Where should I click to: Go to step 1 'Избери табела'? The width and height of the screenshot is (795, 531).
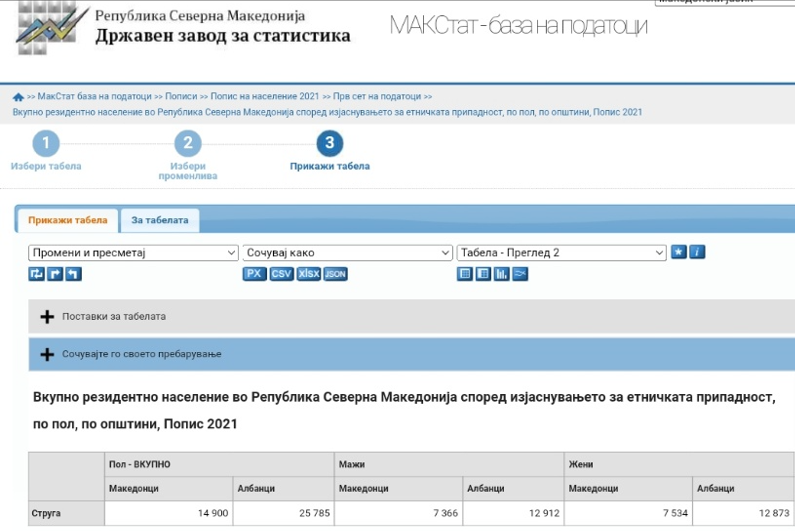point(45,145)
